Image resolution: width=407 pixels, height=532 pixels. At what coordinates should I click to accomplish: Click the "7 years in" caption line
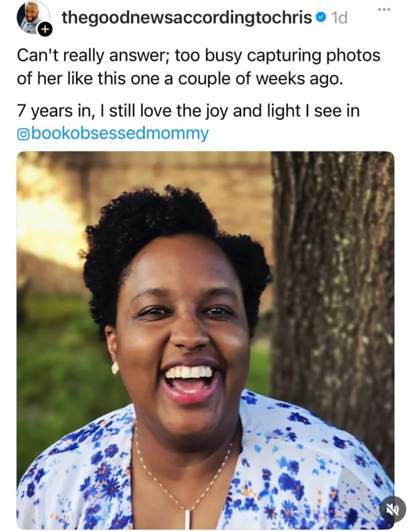click(188, 111)
